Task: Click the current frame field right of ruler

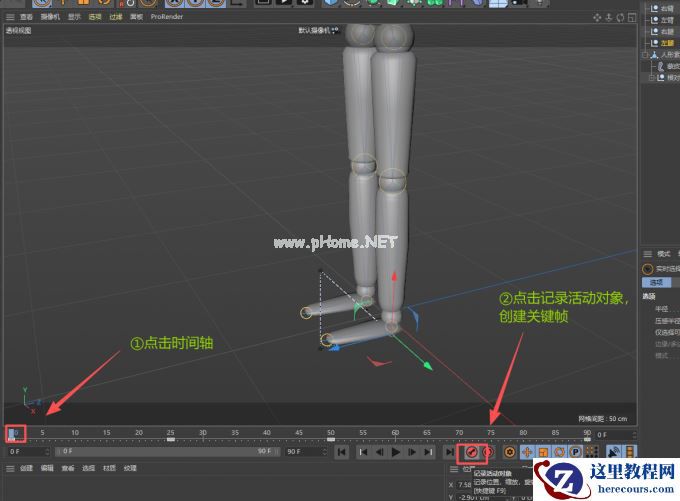Action: click(x=614, y=435)
